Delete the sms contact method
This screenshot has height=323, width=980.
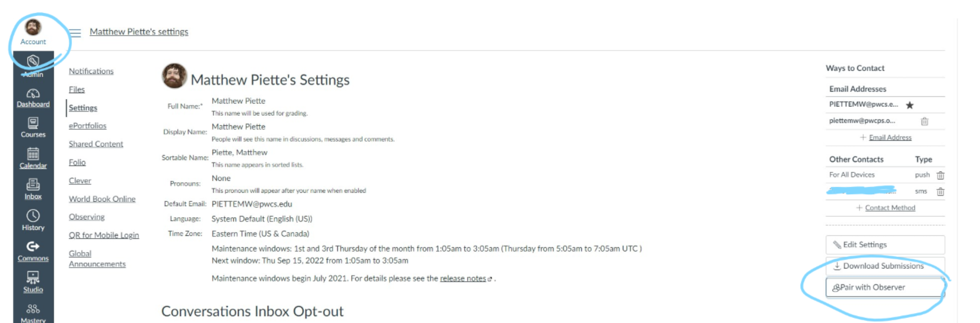940,191
